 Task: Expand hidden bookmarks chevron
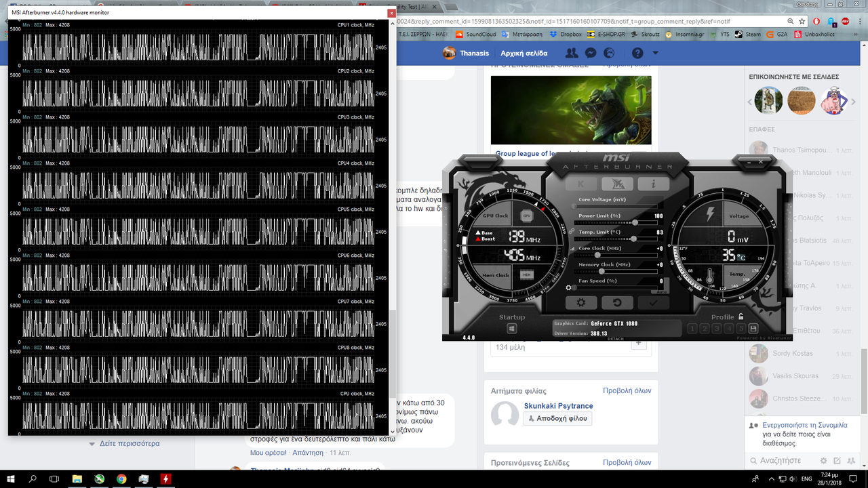[856, 34]
